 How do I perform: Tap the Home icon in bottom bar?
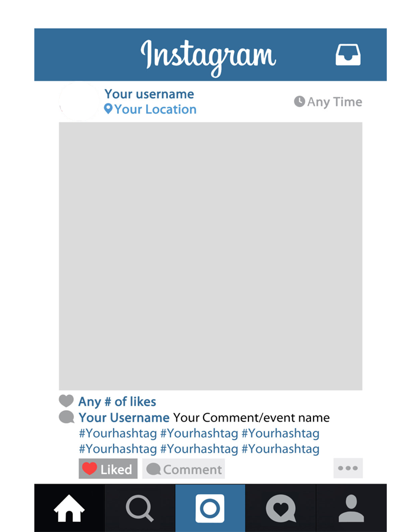pos(69,508)
